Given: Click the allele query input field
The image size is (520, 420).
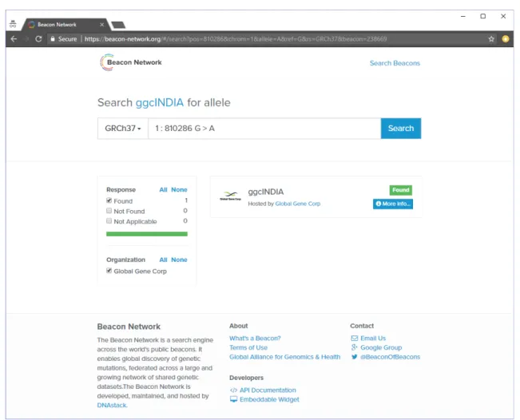Looking at the screenshot, I should pos(264,129).
